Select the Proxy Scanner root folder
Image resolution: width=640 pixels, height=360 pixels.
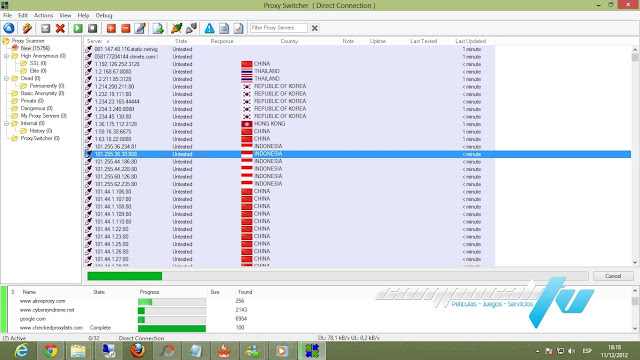28,41
